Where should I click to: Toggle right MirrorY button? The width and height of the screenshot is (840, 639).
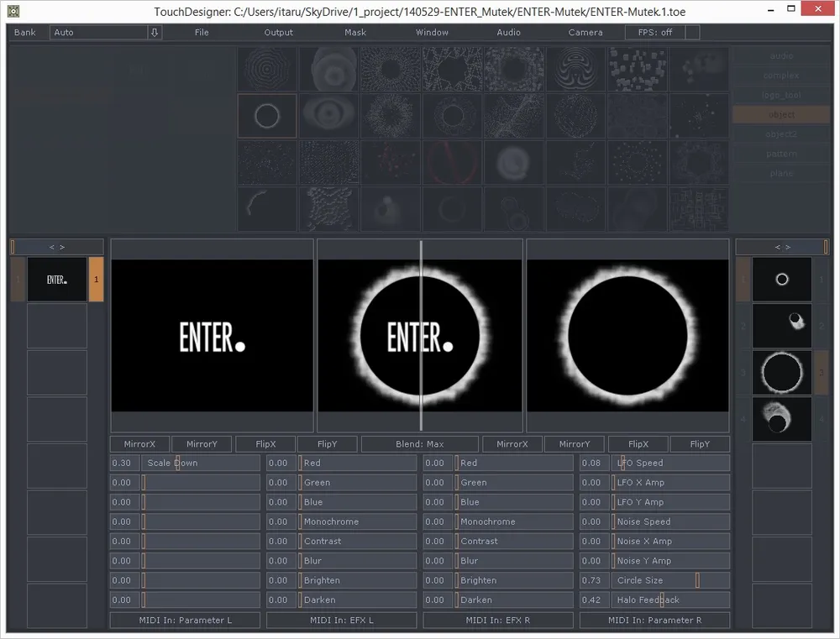[574, 444]
